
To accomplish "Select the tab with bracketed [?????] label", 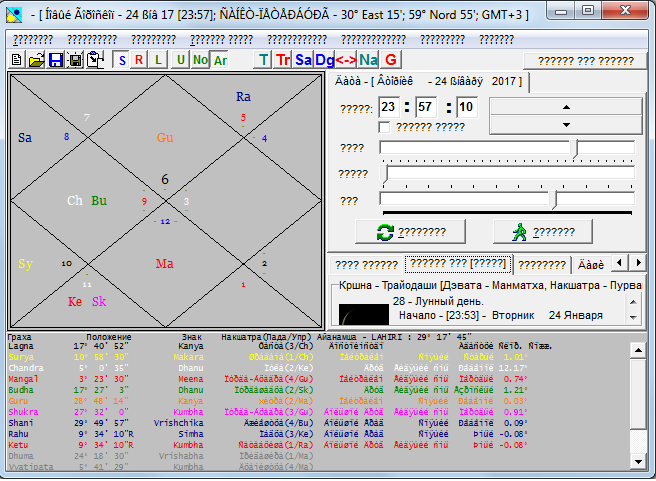I will click(458, 264).
